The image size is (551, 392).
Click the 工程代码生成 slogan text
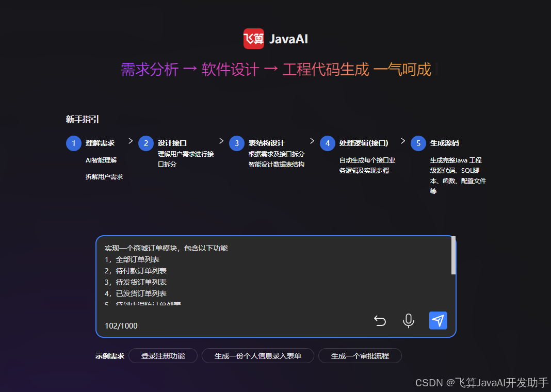pyautogui.click(x=326, y=69)
